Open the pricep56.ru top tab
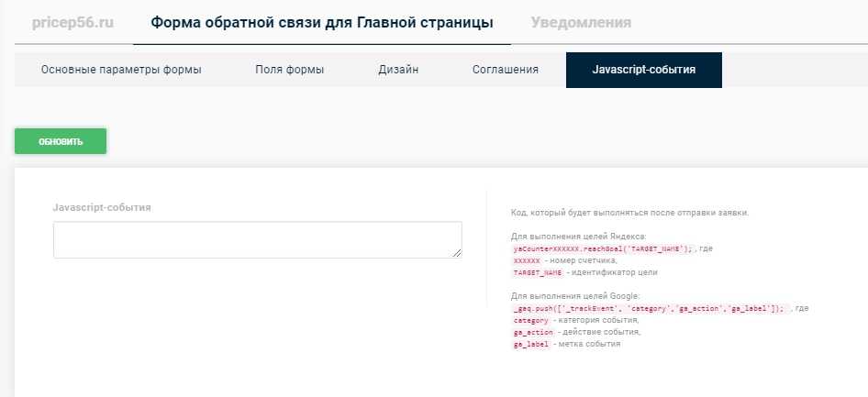This screenshot has height=397, width=868. pyautogui.click(x=72, y=22)
